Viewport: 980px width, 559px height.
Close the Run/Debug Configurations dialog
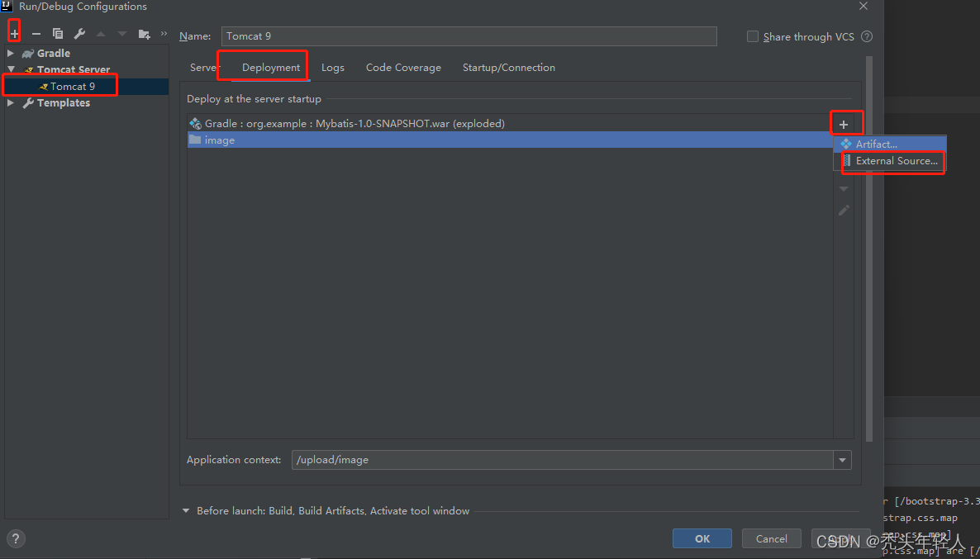click(x=863, y=7)
